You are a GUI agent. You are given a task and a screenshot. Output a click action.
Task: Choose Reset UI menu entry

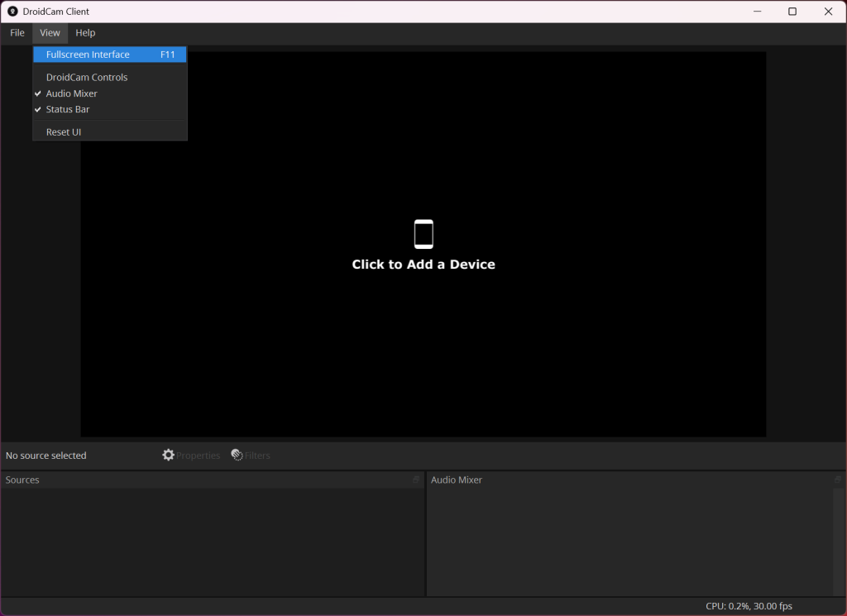coord(110,131)
